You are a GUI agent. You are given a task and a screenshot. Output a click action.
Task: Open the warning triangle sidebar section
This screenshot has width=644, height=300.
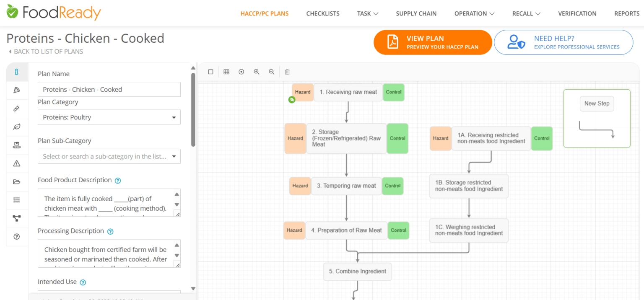pos(17,163)
